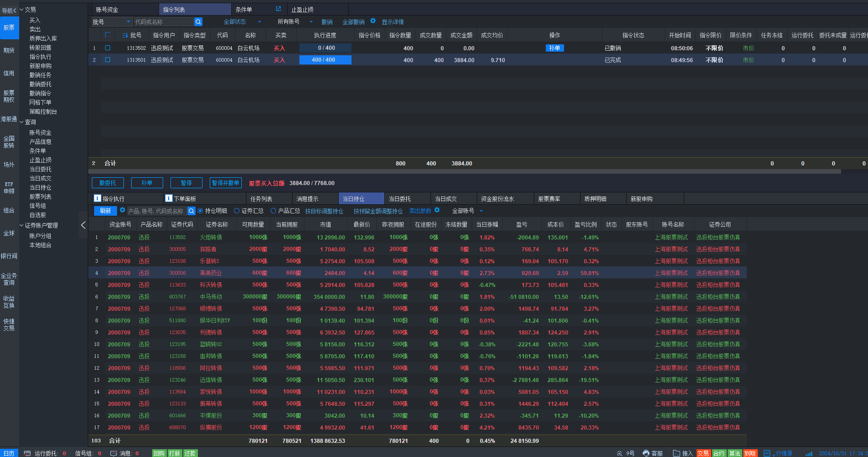The height and width of the screenshot is (457, 868).
Task: Select the 产品汇总 radio button
Action: click(x=273, y=211)
